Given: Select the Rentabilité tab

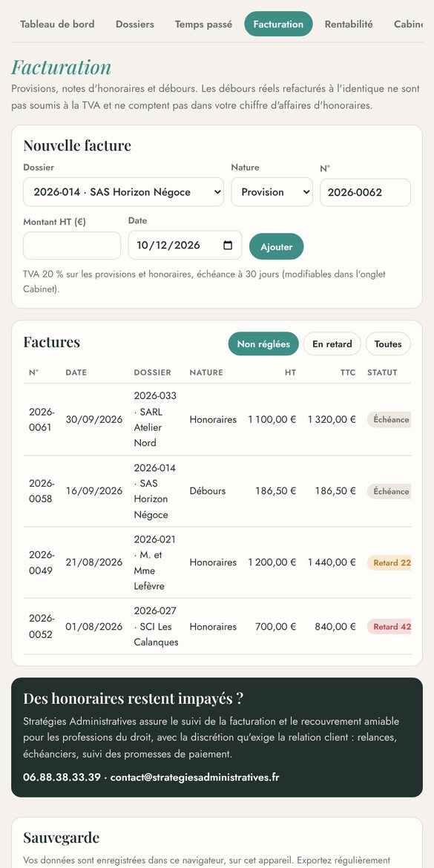Looking at the screenshot, I should click(x=349, y=24).
